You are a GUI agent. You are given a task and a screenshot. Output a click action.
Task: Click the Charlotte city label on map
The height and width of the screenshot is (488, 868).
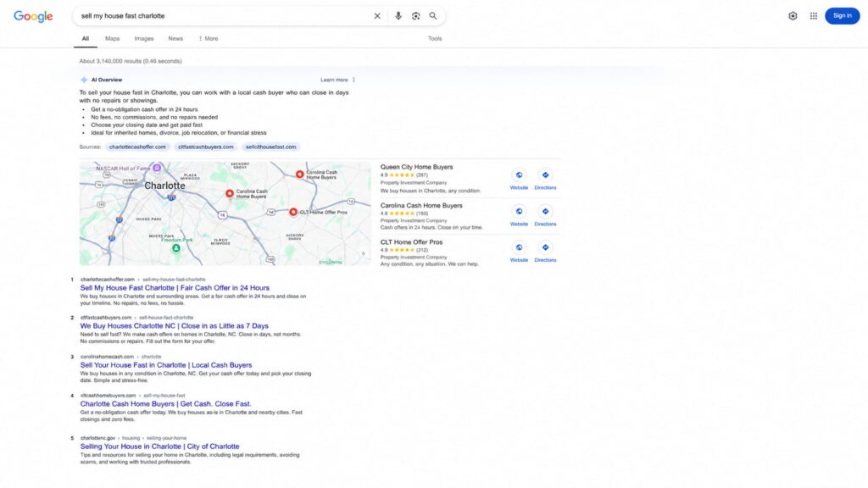coord(164,186)
